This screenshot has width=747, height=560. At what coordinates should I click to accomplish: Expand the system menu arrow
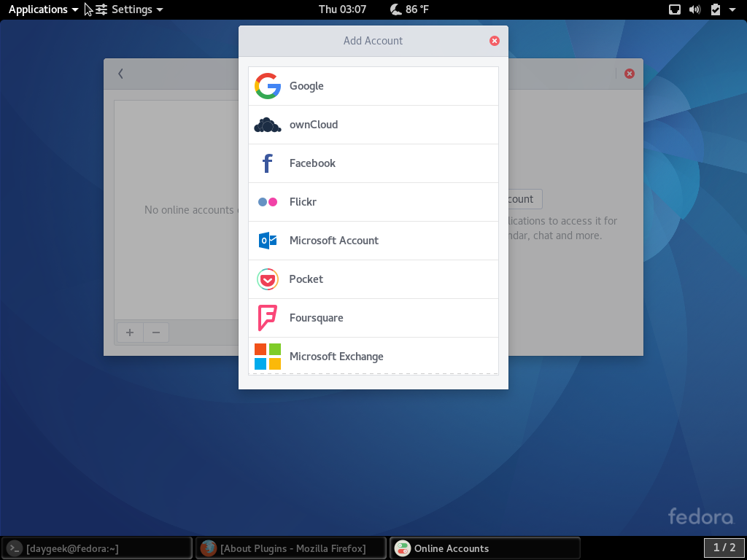pos(732,9)
